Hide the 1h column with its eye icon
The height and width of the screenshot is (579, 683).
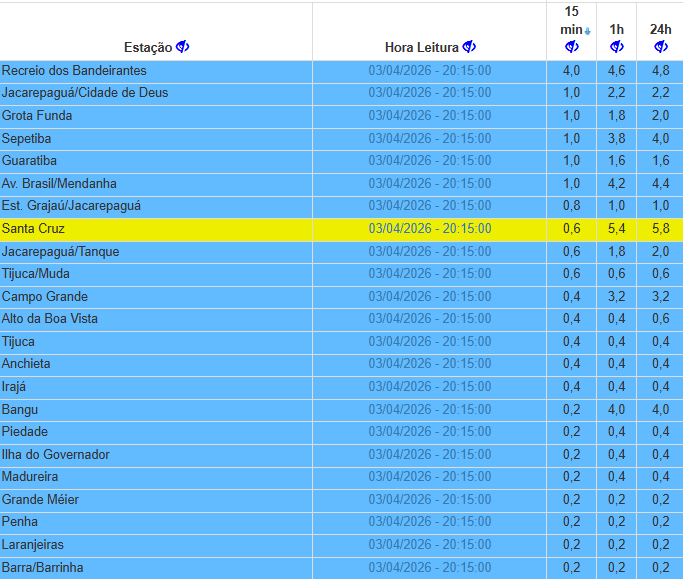click(616, 47)
